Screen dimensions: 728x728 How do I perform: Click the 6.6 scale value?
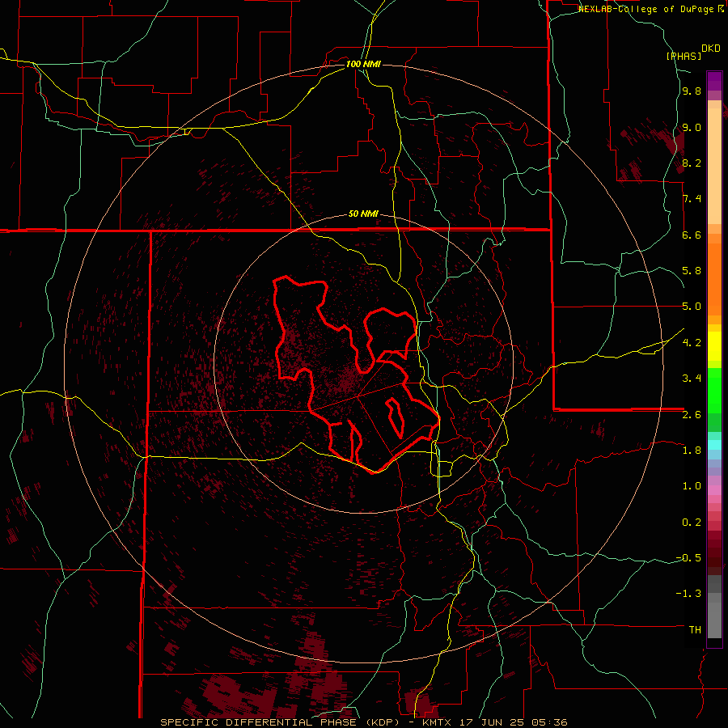[692, 235]
